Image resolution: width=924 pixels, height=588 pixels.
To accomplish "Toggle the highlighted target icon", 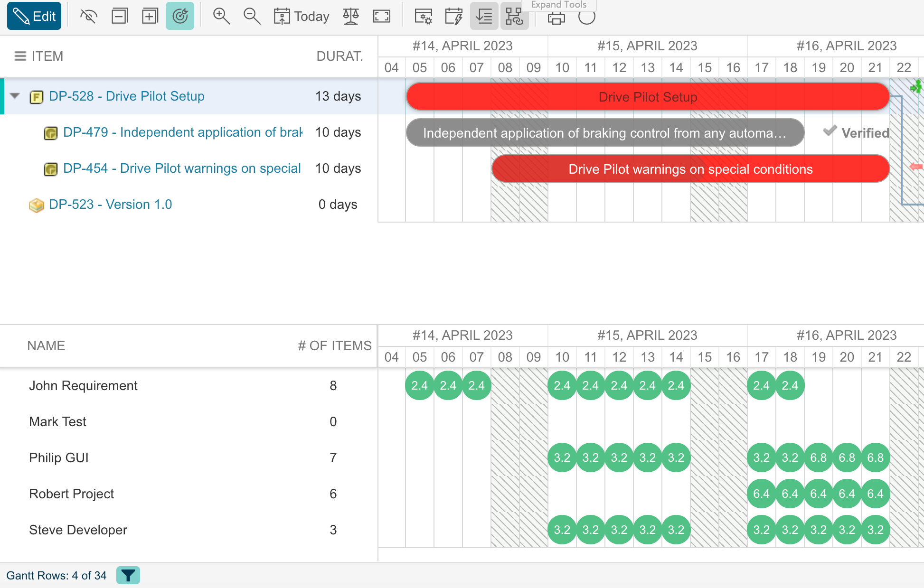I will (180, 16).
